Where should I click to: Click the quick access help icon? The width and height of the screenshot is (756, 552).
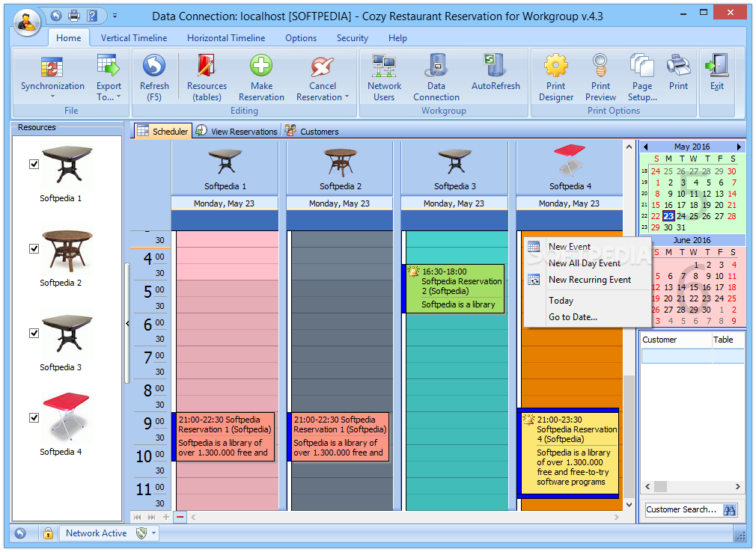click(92, 16)
